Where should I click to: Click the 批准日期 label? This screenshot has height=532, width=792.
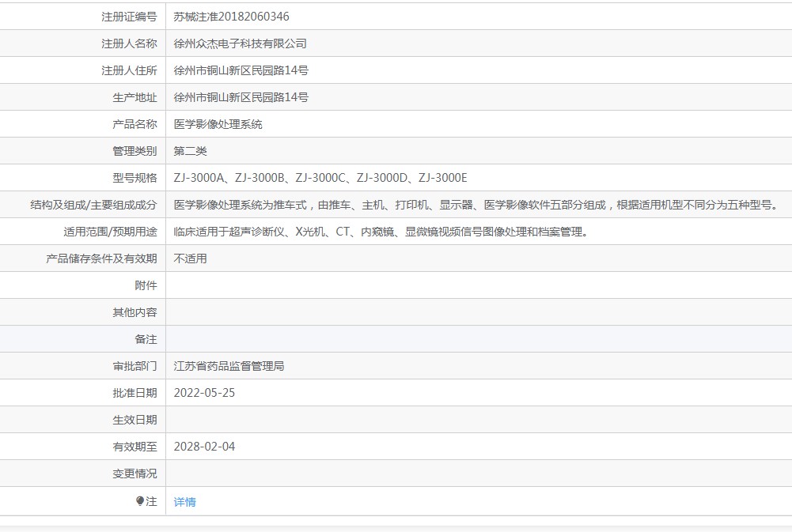[135, 393]
